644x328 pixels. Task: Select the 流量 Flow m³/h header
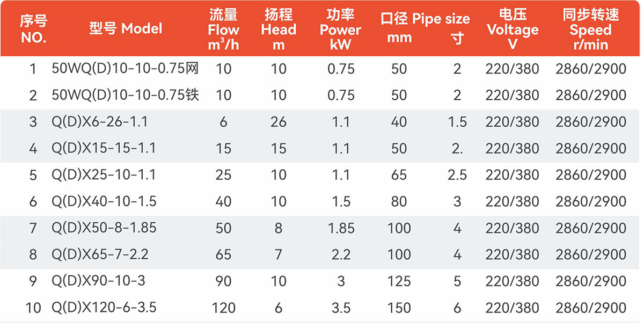[x=223, y=30]
